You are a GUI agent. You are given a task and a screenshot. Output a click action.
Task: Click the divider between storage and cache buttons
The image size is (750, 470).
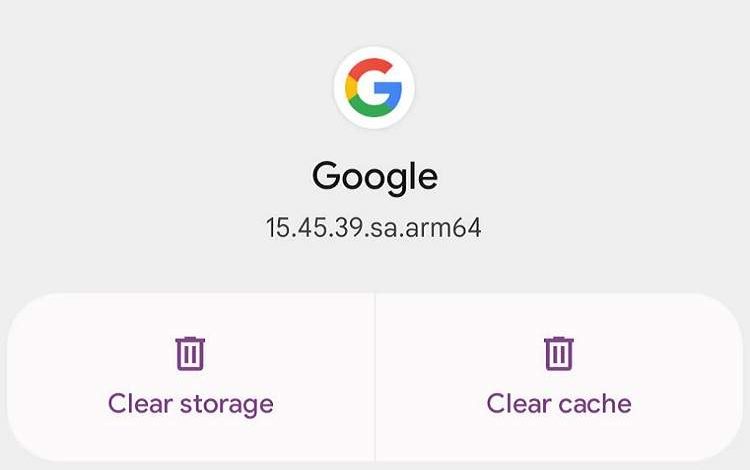375,378
